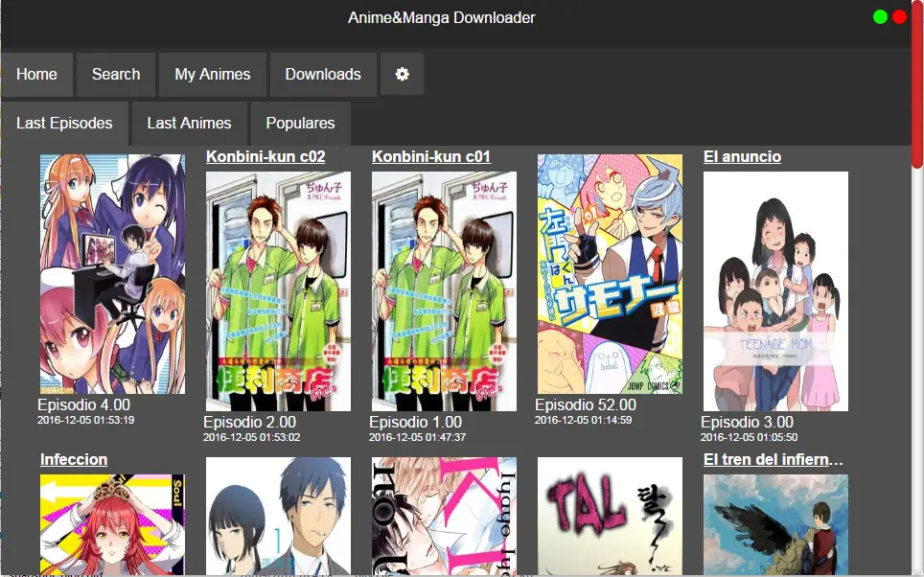Open the Search tab
Image resolution: width=924 pixels, height=577 pixels.
[x=116, y=74]
